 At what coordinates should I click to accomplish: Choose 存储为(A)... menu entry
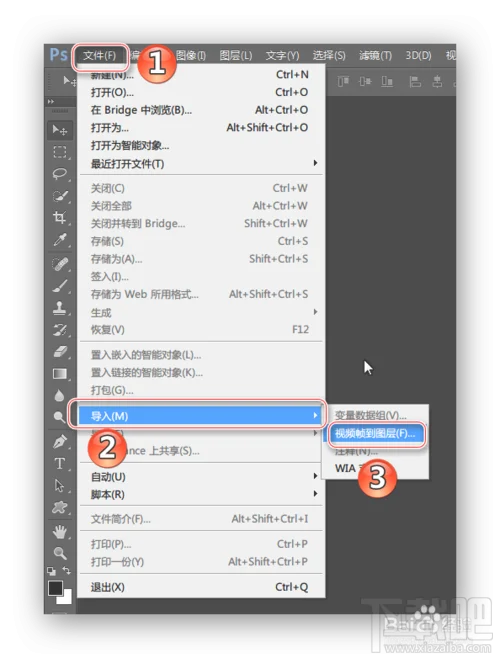(200, 259)
